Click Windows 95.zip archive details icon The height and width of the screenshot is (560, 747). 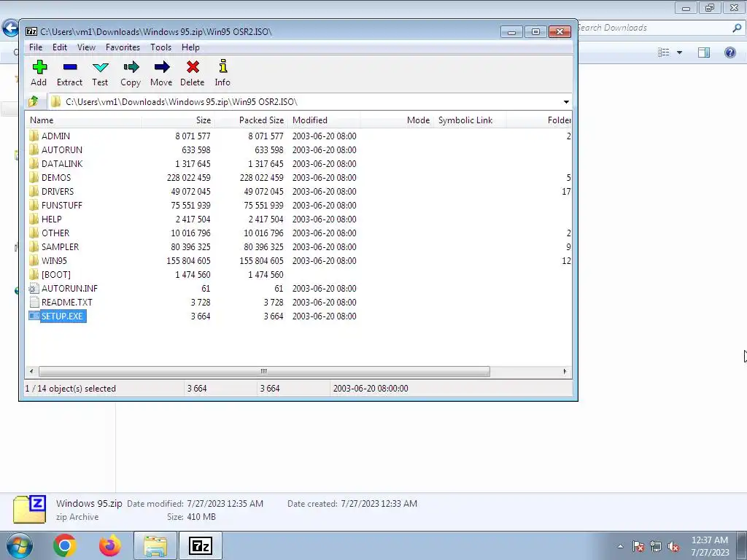pos(29,510)
